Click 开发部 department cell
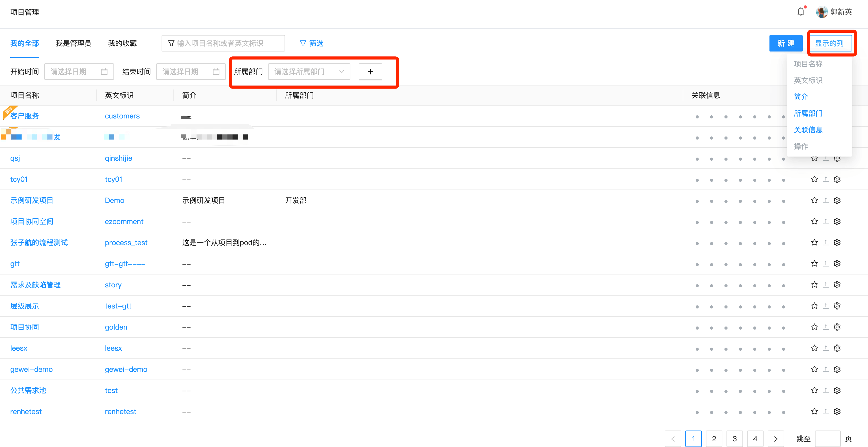 pos(296,200)
